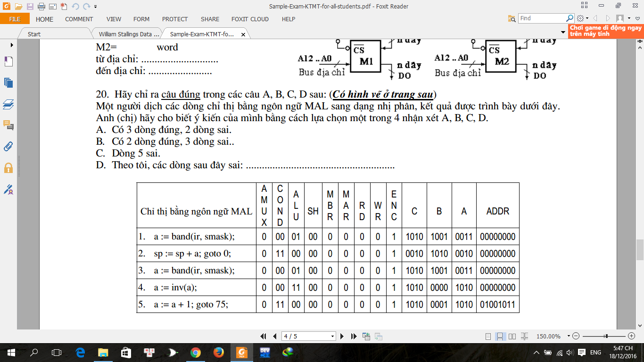Screen dimensions: 644x362
Task: Open the Pages thumbnails panel in sidebar
Action: (x=8, y=82)
